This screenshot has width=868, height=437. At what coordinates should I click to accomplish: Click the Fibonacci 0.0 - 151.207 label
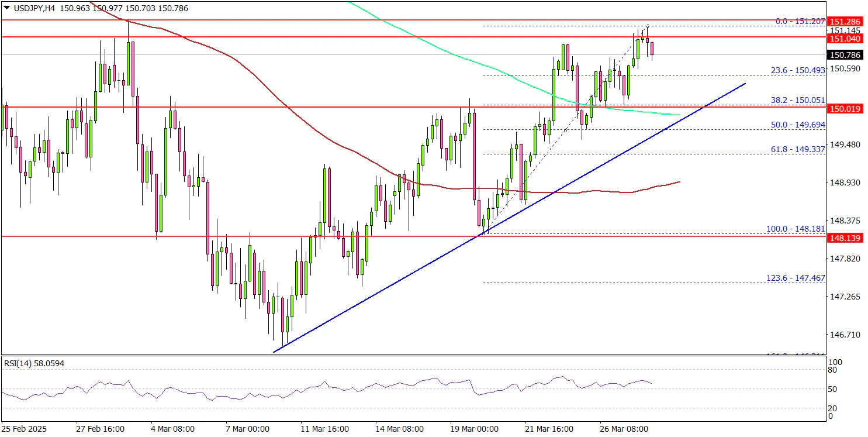(x=800, y=21)
